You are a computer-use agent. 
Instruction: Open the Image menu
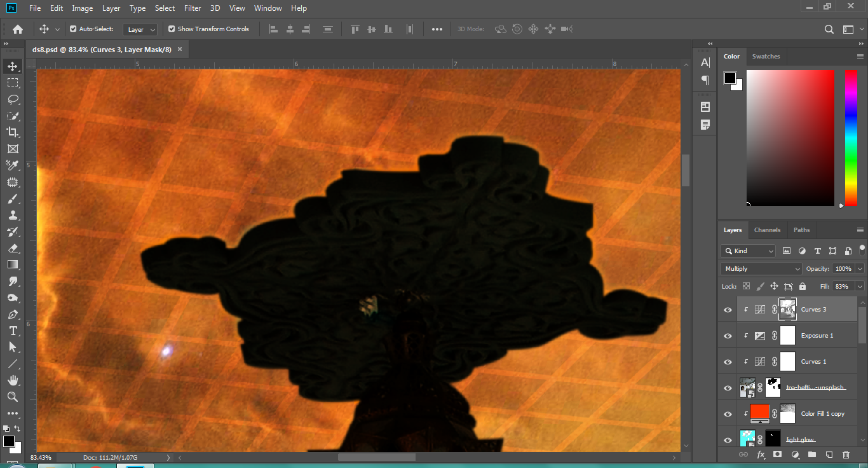pos(82,8)
